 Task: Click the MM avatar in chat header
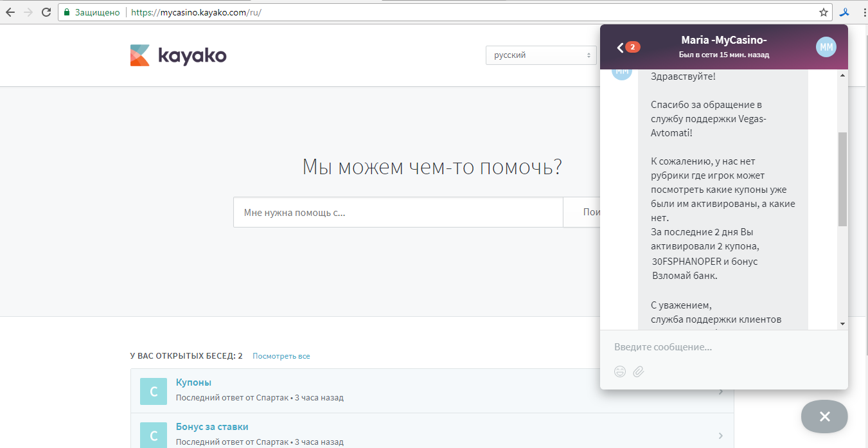click(826, 47)
